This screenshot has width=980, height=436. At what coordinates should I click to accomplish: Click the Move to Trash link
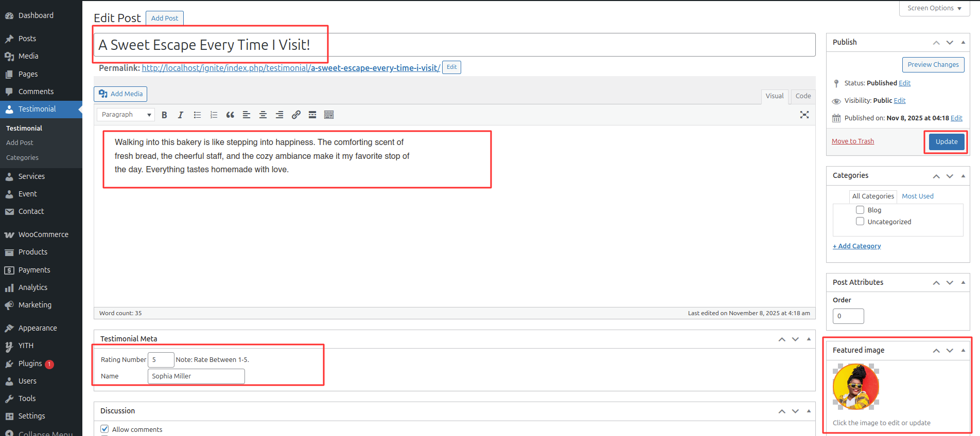(x=853, y=141)
